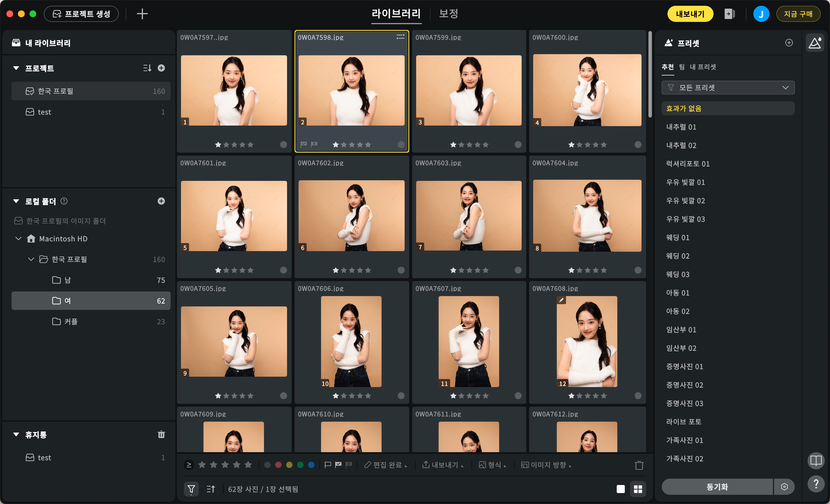Image resolution: width=830 pixels, height=504 pixels.
Task: Switch to the 보정 tab
Action: tap(449, 14)
